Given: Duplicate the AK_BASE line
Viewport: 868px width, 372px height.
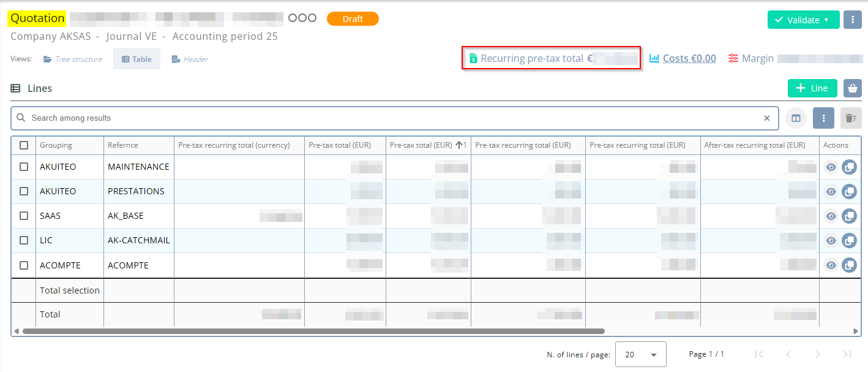Looking at the screenshot, I should [x=849, y=216].
